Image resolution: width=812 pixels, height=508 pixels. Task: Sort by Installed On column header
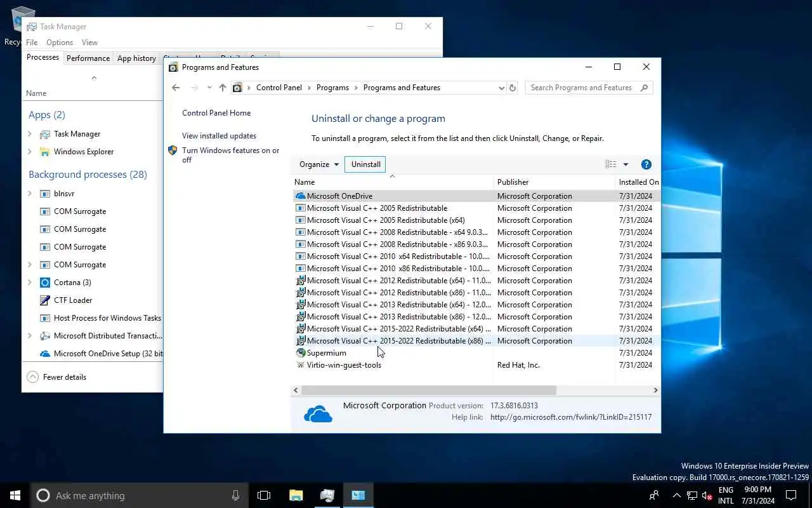[638, 182]
